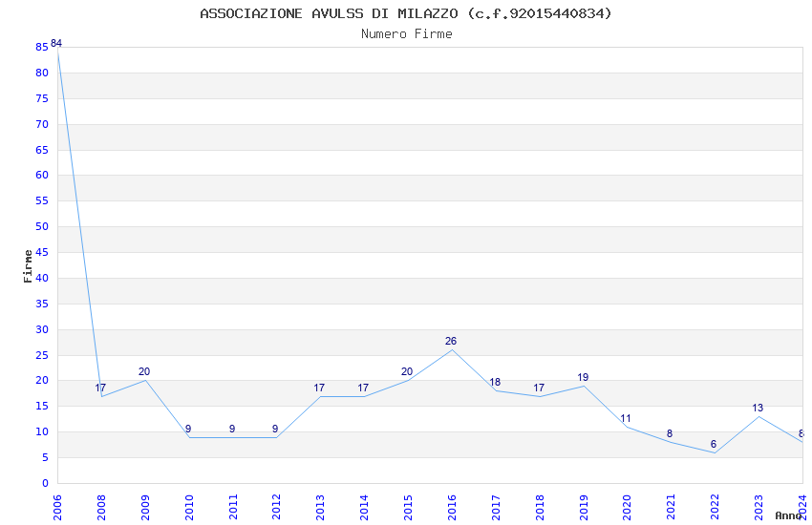Viewport: 812px width, 525px height.
Task: Click the 2012 year label on x-axis
Action: pos(276,508)
